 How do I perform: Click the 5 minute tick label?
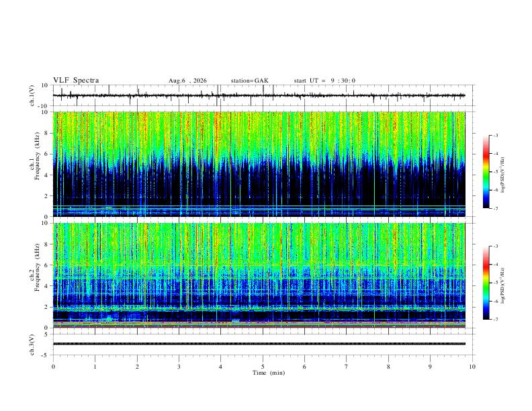point(263,367)
